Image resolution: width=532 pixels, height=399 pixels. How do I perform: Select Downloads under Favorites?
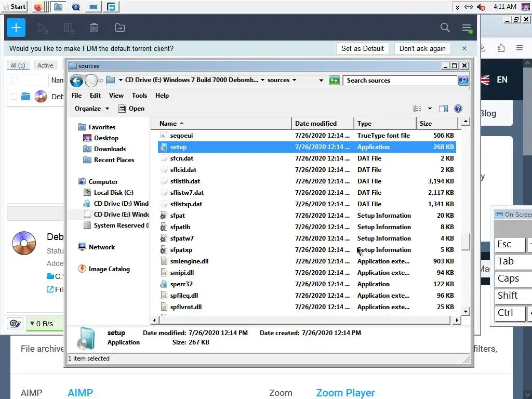(x=104, y=149)
